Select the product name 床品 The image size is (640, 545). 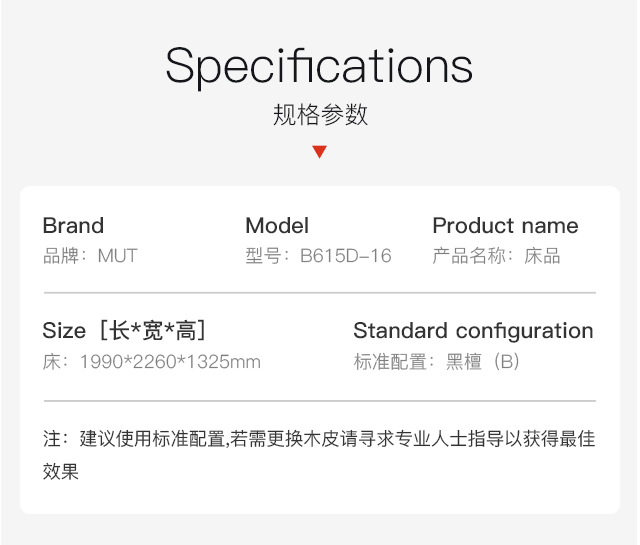coord(542,256)
